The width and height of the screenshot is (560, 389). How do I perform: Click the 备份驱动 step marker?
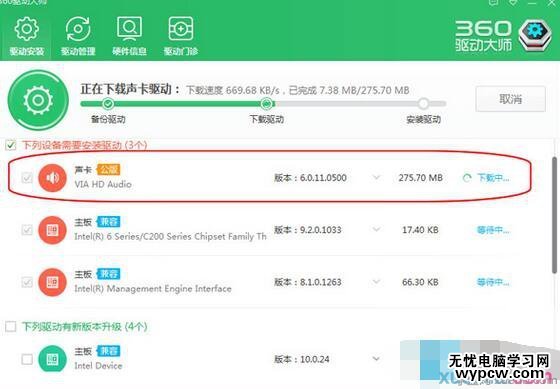[108, 104]
